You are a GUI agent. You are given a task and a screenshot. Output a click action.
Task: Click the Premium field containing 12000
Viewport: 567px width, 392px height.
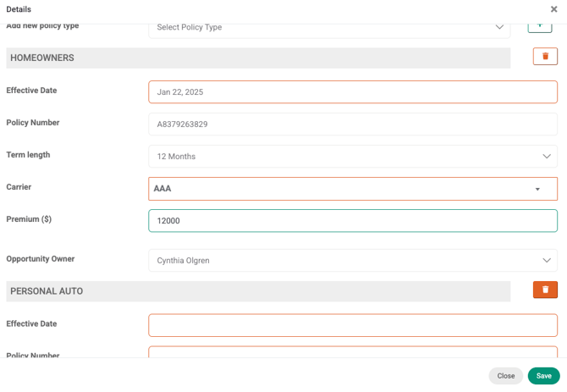(352, 221)
